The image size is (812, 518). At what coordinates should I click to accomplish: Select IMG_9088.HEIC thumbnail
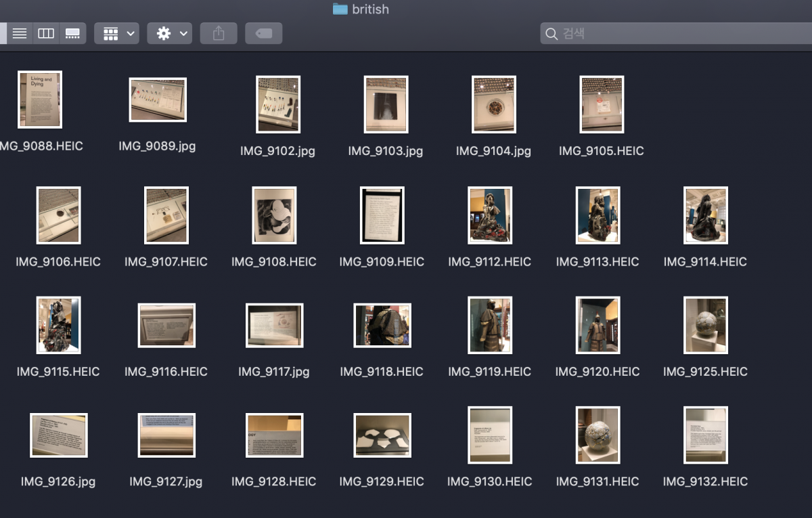pos(40,100)
